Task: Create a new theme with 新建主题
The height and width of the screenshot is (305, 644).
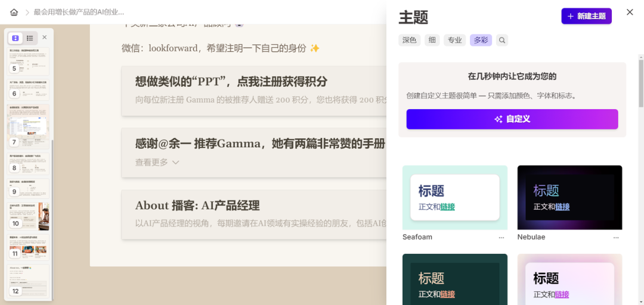Action: point(586,17)
